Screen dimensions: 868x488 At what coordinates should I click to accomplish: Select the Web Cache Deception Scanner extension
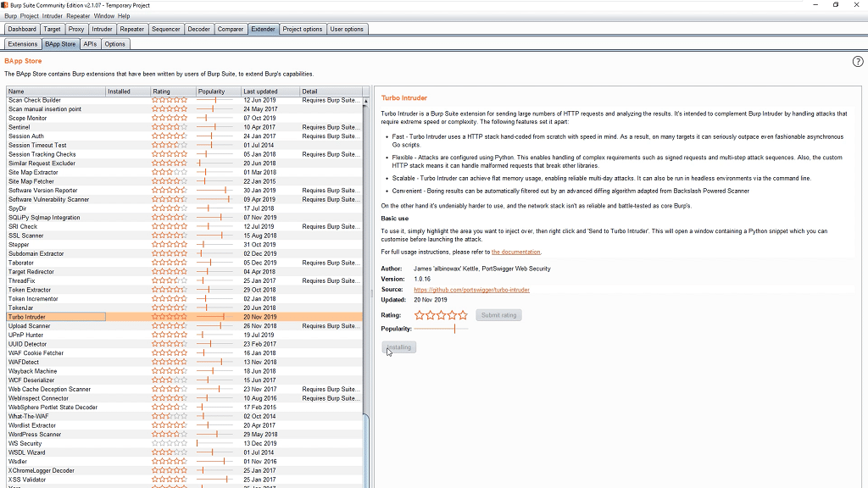(184, 390)
